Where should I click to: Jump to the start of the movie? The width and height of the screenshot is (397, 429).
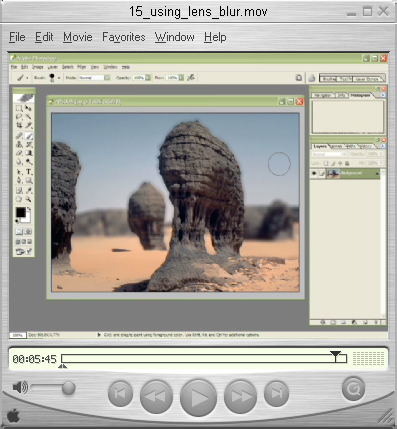click(x=120, y=394)
